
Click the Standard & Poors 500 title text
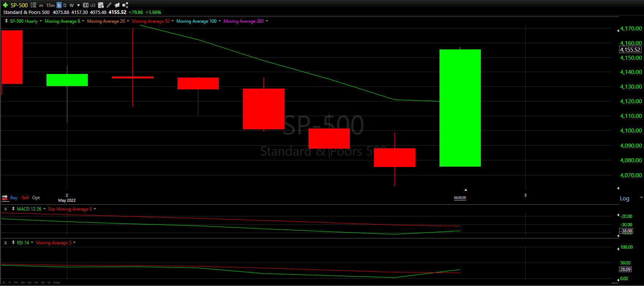tap(26, 12)
